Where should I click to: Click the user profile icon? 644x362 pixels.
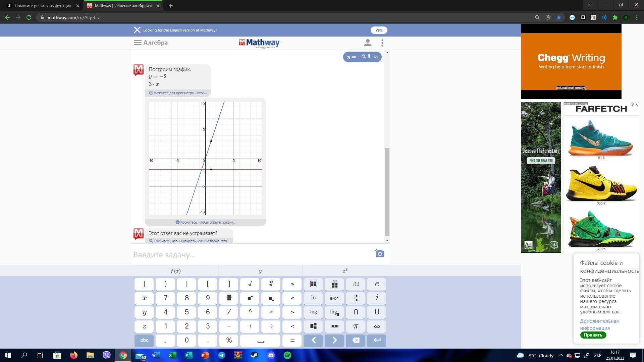[368, 43]
